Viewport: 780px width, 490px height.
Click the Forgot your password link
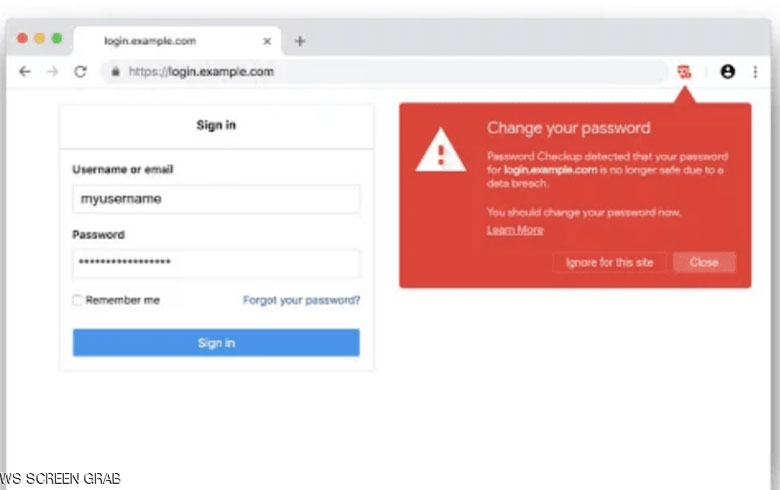click(301, 300)
